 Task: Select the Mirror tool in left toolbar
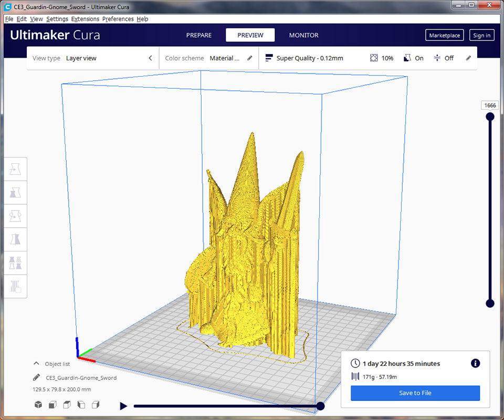click(x=15, y=239)
